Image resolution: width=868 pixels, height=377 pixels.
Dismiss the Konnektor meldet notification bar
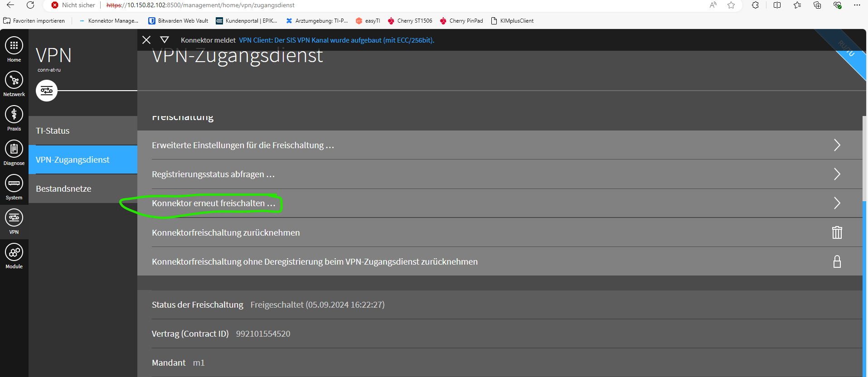(x=146, y=40)
